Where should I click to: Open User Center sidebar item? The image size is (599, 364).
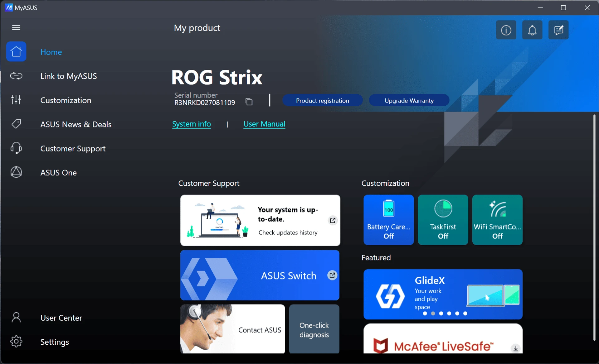(61, 318)
